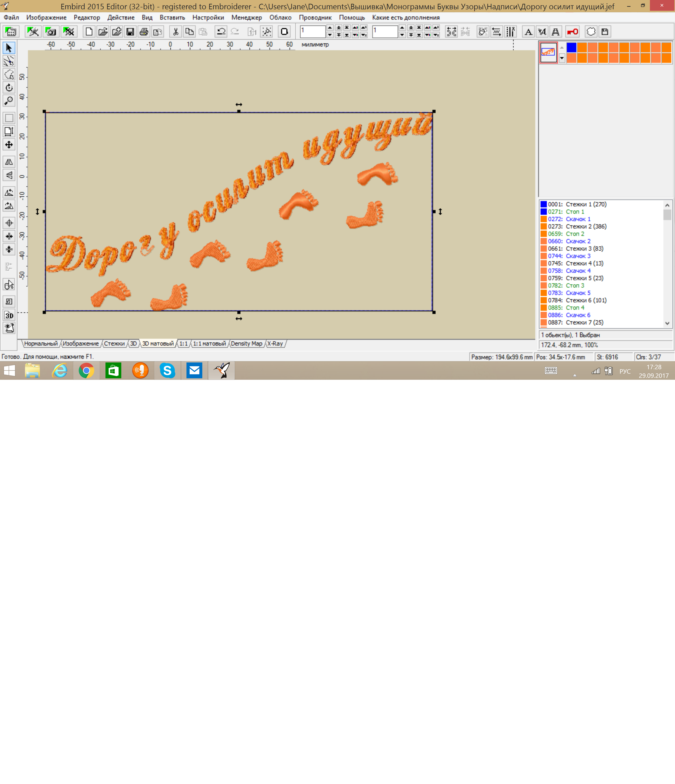Click the mirror horizontally tool

point(9,162)
